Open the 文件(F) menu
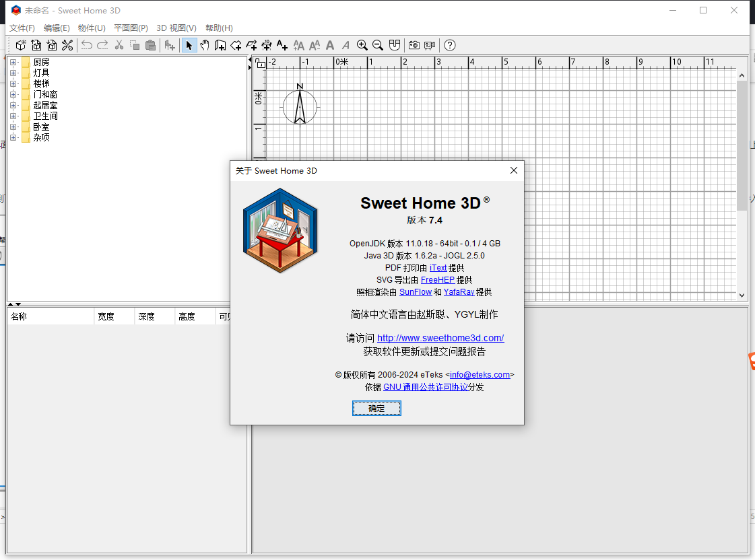755x560 pixels. pos(22,28)
